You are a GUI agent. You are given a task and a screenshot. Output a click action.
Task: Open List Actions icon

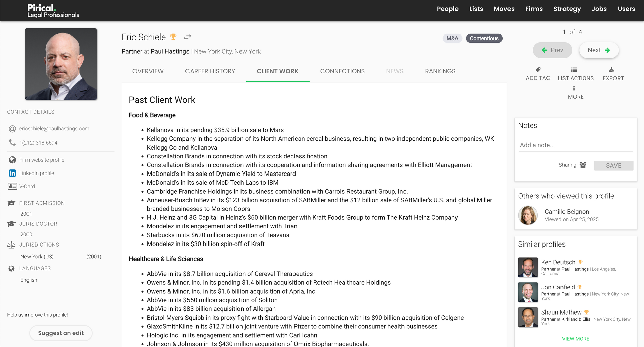574,70
